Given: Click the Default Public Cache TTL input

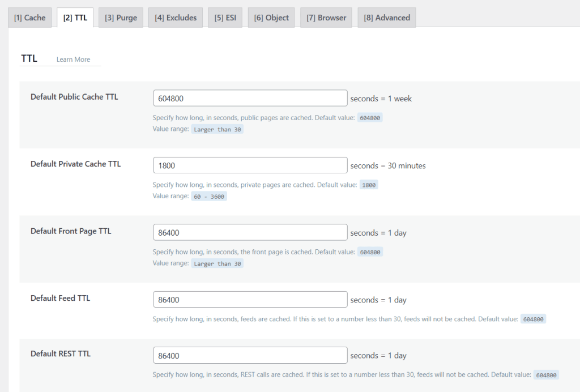Looking at the screenshot, I should pos(250,97).
